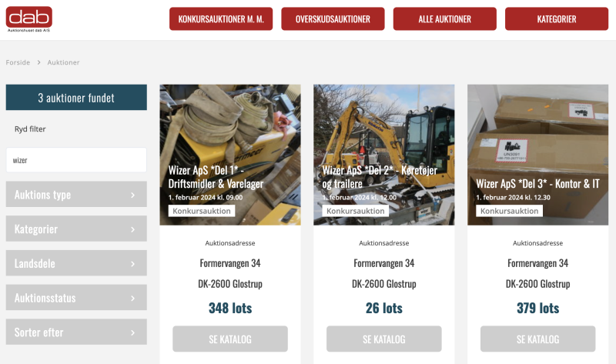This screenshot has width=616, height=364.
Task: Click Se katalog for the 26 lots auction
Action: pyautogui.click(x=383, y=339)
